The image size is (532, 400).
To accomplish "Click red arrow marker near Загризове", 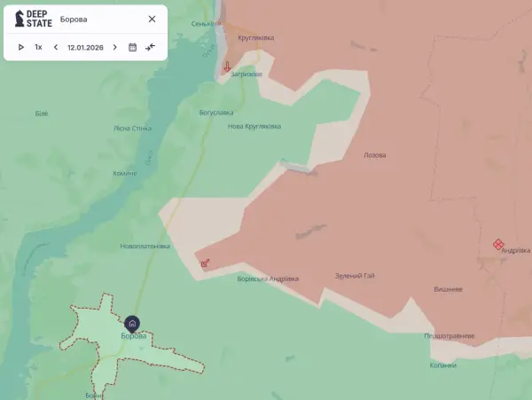I will (227, 66).
